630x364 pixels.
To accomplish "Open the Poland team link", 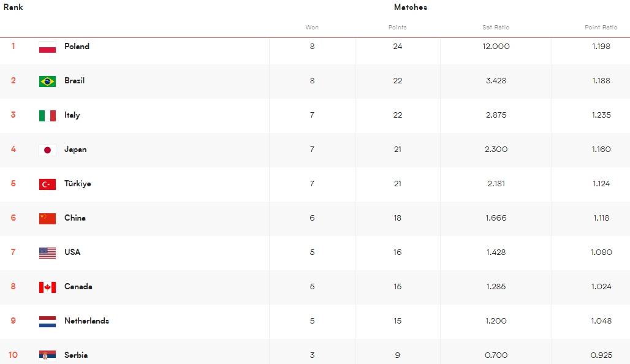I will (77, 46).
